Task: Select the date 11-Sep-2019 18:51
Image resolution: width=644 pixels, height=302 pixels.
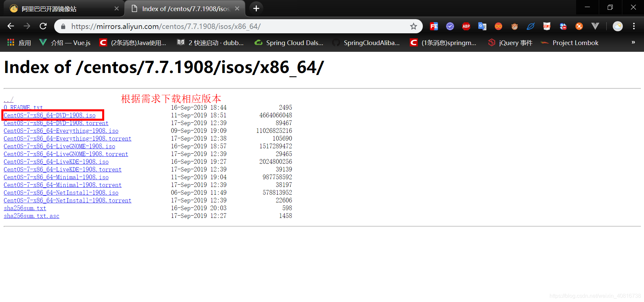Action: click(199, 115)
